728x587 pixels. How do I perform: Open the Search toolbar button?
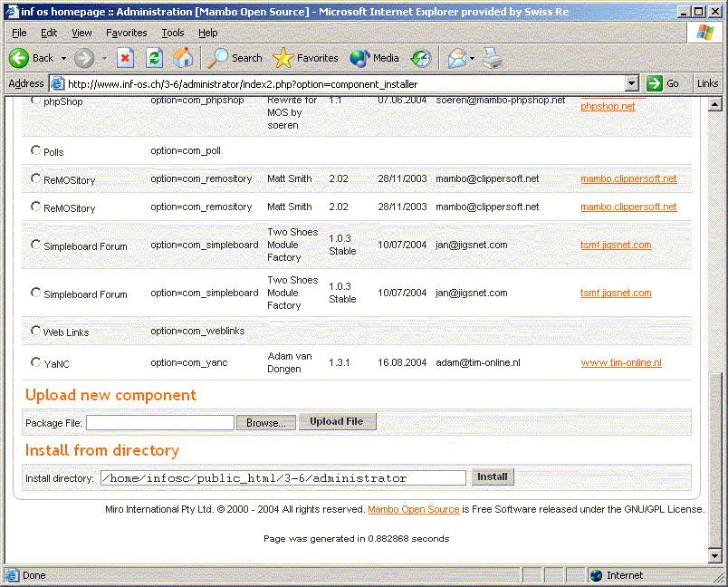click(x=235, y=58)
